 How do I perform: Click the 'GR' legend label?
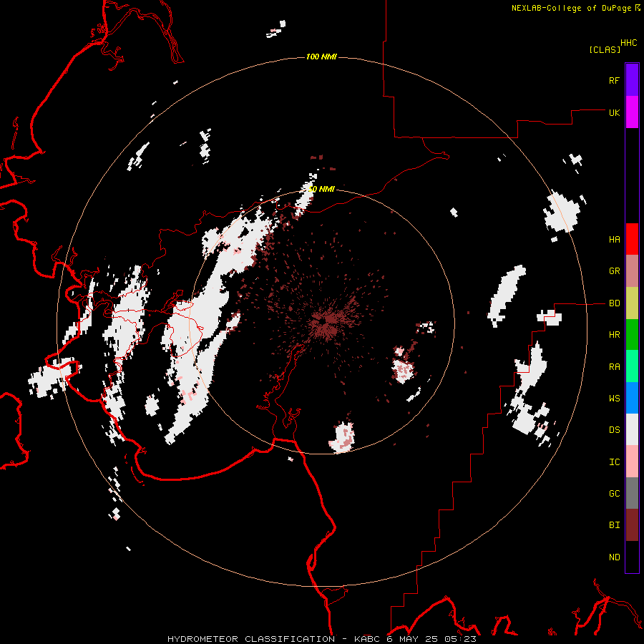(614, 271)
